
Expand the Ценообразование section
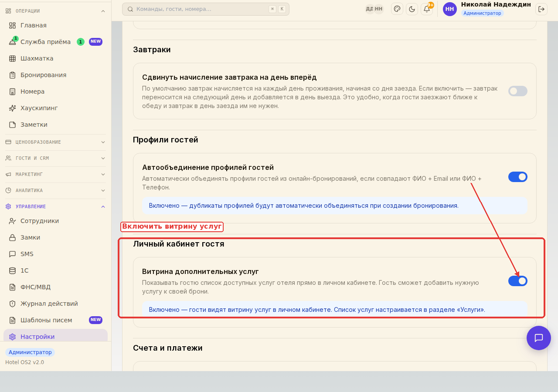point(55,142)
